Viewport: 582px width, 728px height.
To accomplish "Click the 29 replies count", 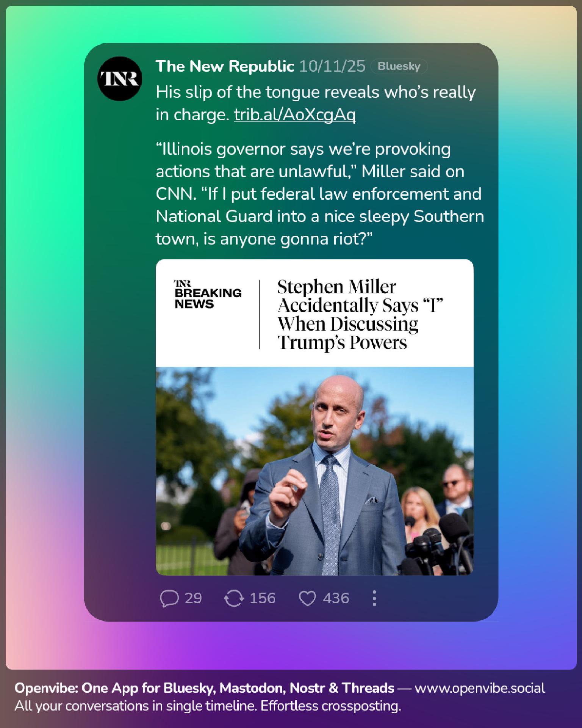I will point(193,599).
